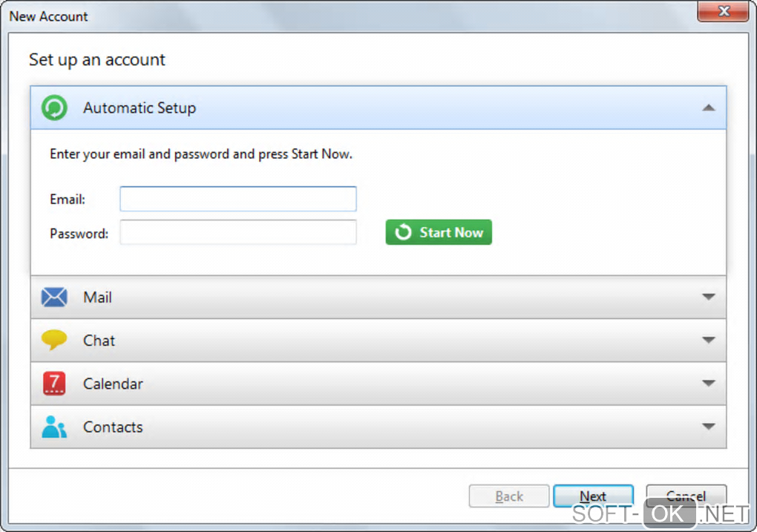Collapse the Automatic Setup section arrow

tap(708, 108)
